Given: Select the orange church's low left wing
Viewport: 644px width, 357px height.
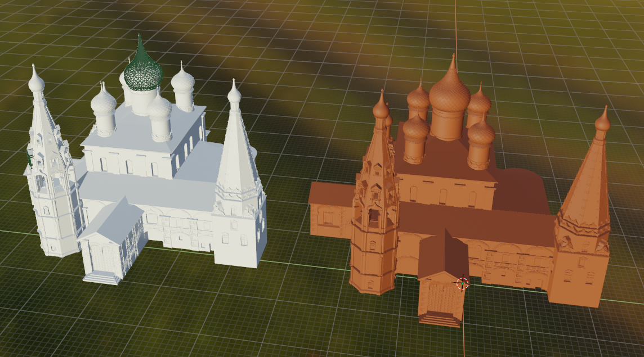Looking at the screenshot, I should point(330,211).
